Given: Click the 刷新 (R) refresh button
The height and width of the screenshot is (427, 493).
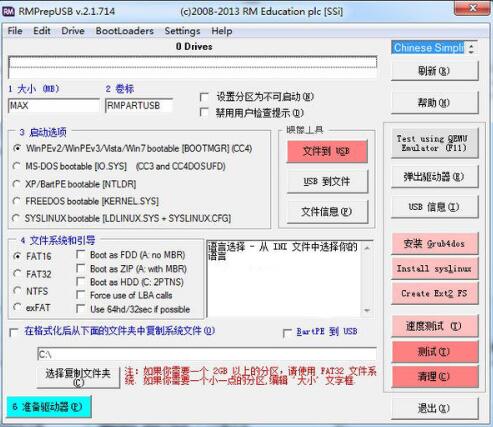Looking at the screenshot, I should (434, 71).
